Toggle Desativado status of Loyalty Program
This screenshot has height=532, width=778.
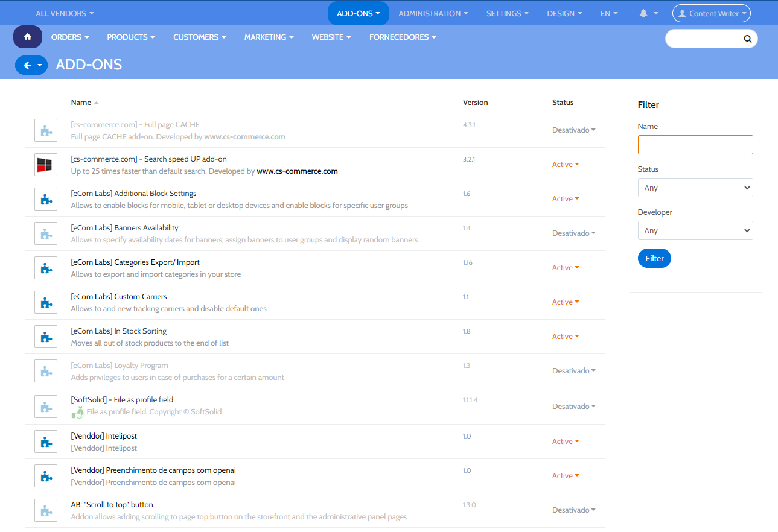pyautogui.click(x=573, y=371)
